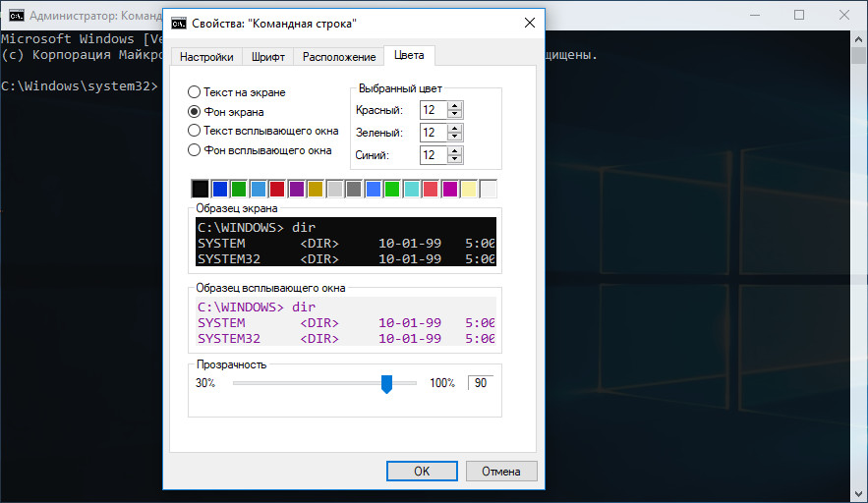Click the Properties dialog title bar icon
Screen dimensions: 868x503
pos(179,24)
